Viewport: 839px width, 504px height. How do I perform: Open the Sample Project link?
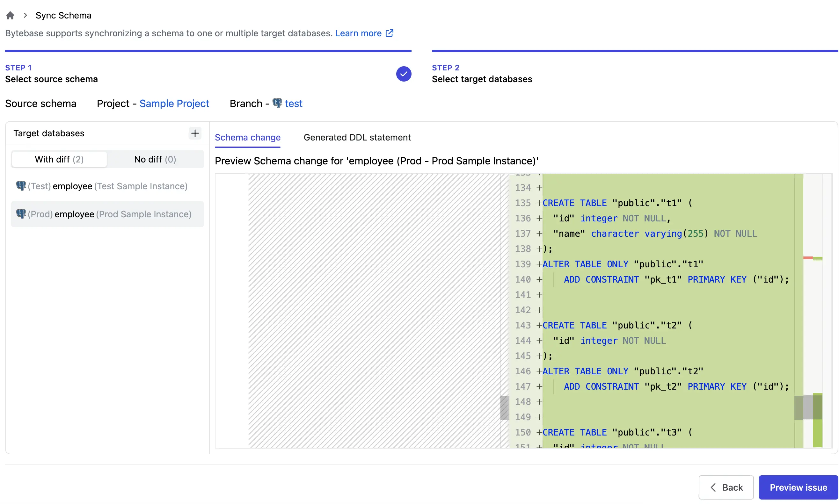[x=174, y=103]
